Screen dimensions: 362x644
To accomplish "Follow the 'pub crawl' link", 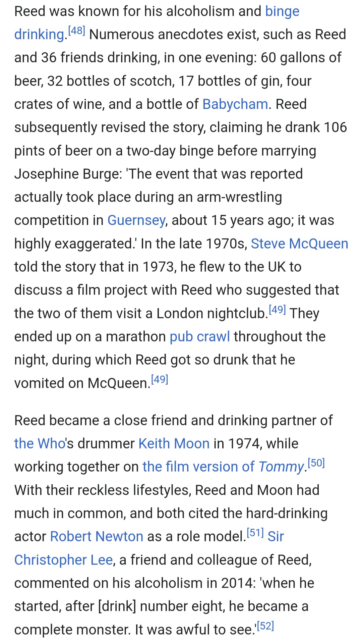I will click(x=200, y=337).
